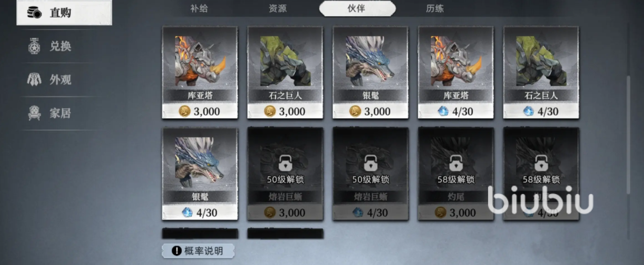This screenshot has width=644, height=265.
Task: Switch to the 资源 tab
Action: [278, 9]
